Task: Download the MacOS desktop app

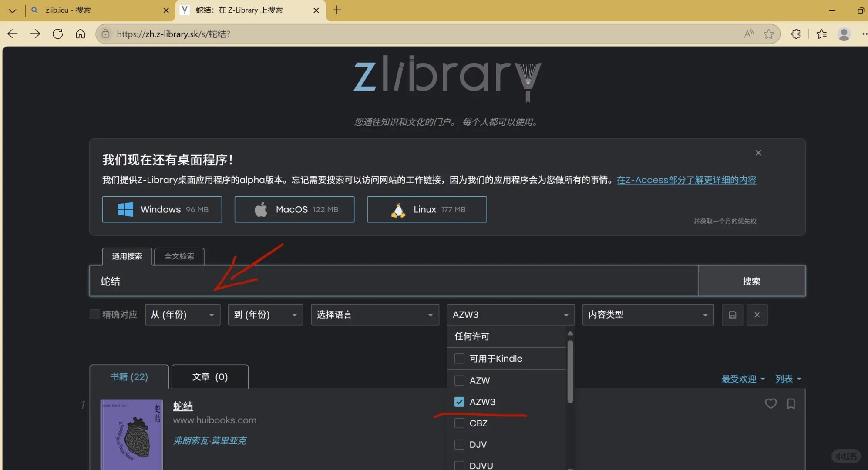Action: pyautogui.click(x=294, y=209)
